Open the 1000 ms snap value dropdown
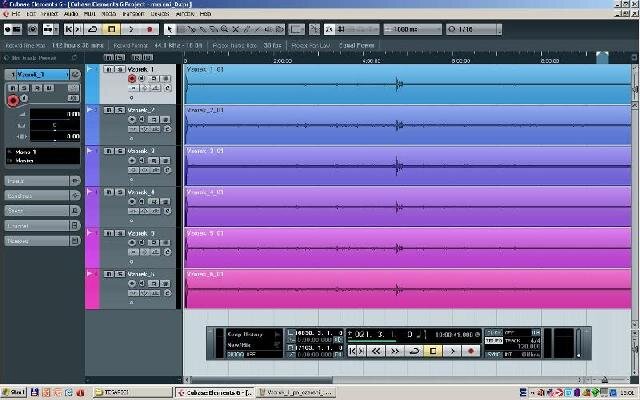 click(413, 29)
